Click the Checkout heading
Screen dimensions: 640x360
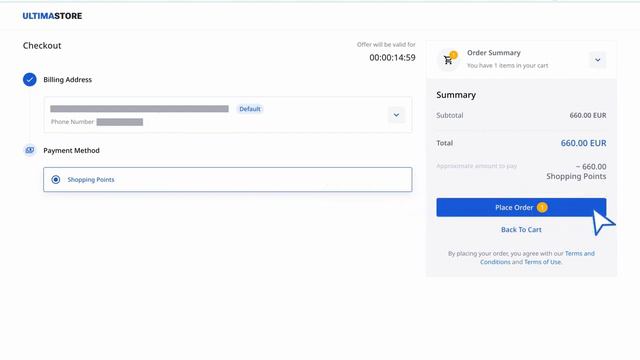[x=42, y=46]
